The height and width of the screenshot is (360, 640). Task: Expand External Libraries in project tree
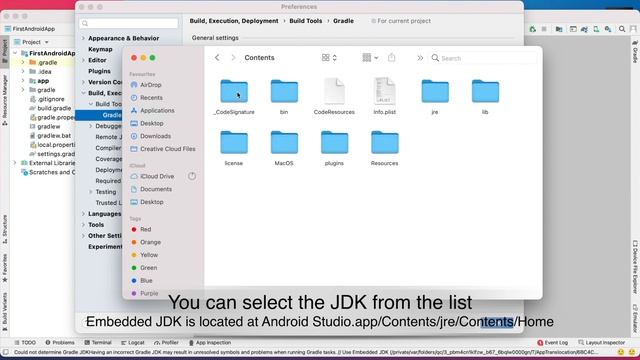coord(15,163)
